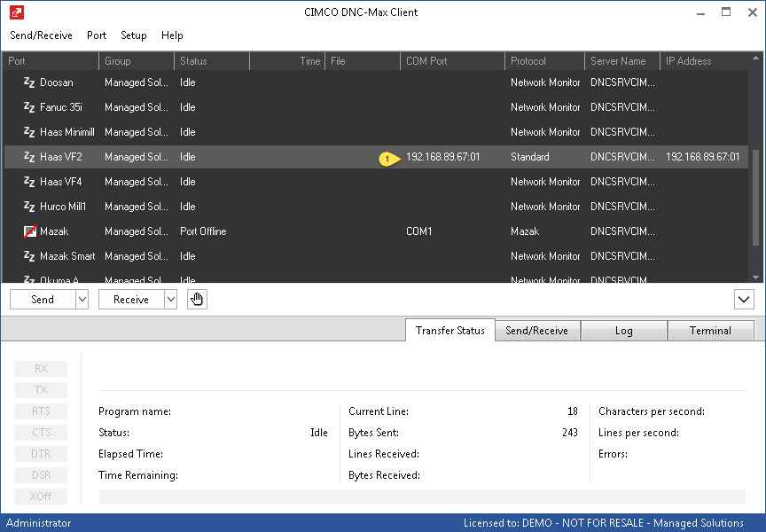Click the sleep icon beside Haas VF4
766x532 pixels.
(29, 182)
